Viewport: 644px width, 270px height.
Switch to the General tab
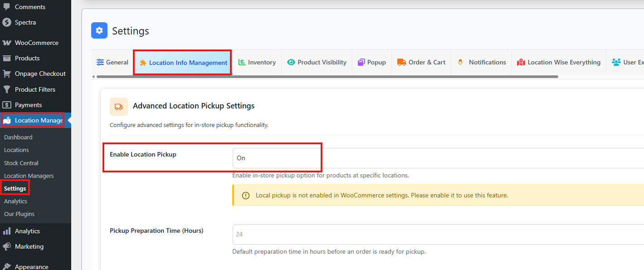112,62
